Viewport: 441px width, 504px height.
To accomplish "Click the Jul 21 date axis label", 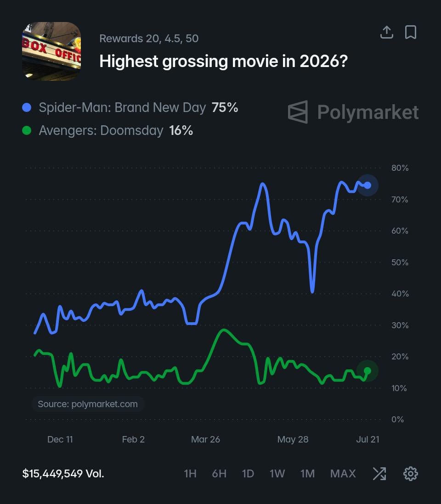I will [367, 439].
